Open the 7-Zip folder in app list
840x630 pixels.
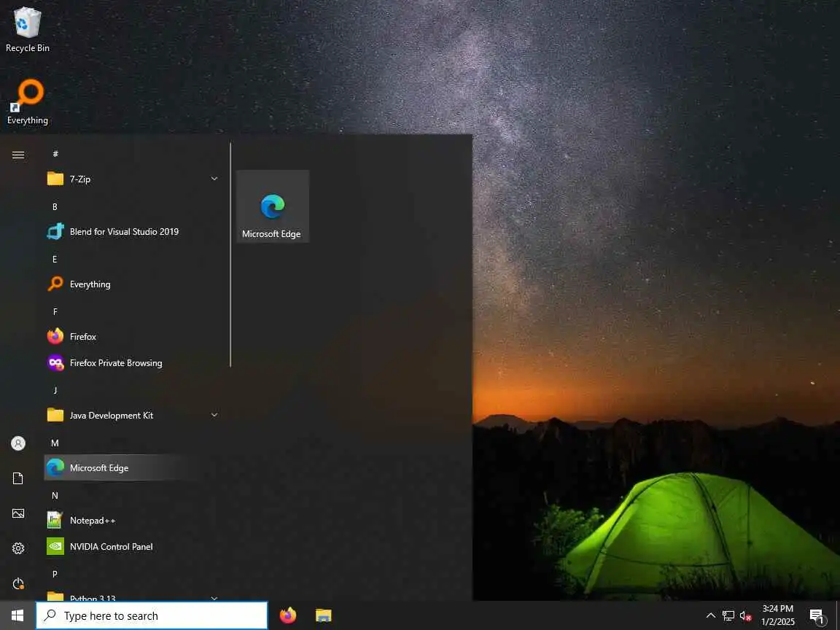(x=132, y=179)
